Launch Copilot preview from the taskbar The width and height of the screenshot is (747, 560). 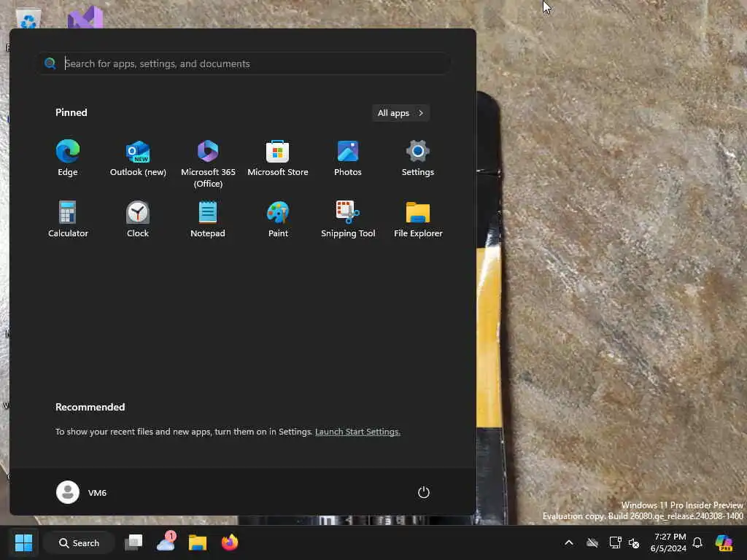coord(724,542)
